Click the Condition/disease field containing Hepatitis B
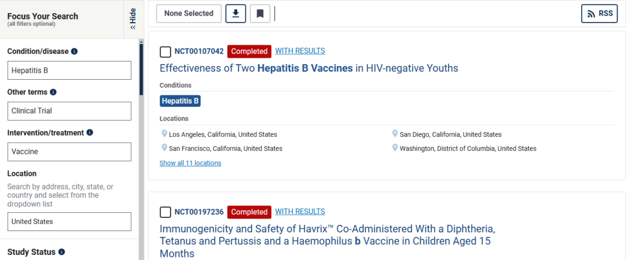 click(69, 70)
